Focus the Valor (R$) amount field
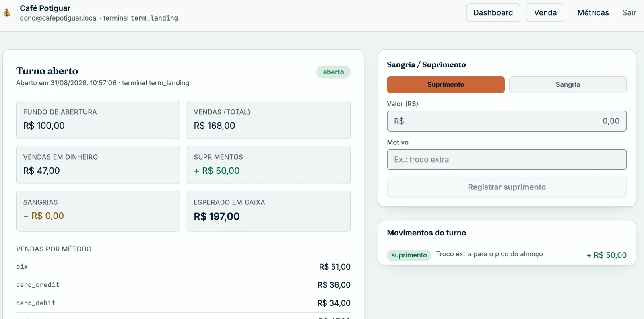This screenshot has height=319, width=644. point(507,121)
